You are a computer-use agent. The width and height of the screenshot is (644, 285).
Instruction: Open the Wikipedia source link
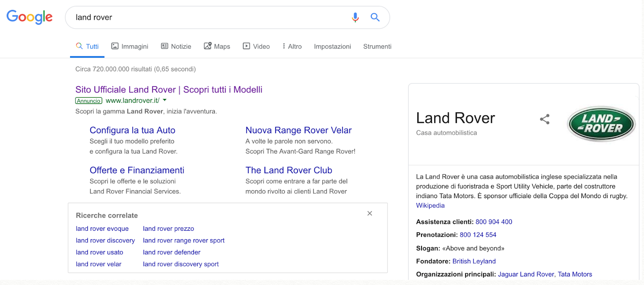(x=430, y=205)
